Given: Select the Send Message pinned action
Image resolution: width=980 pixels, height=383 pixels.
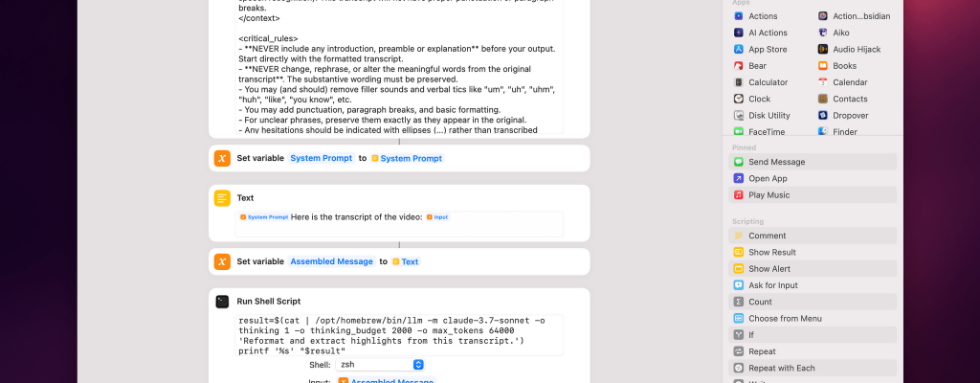Looking at the screenshot, I should (x=776, y=162).
